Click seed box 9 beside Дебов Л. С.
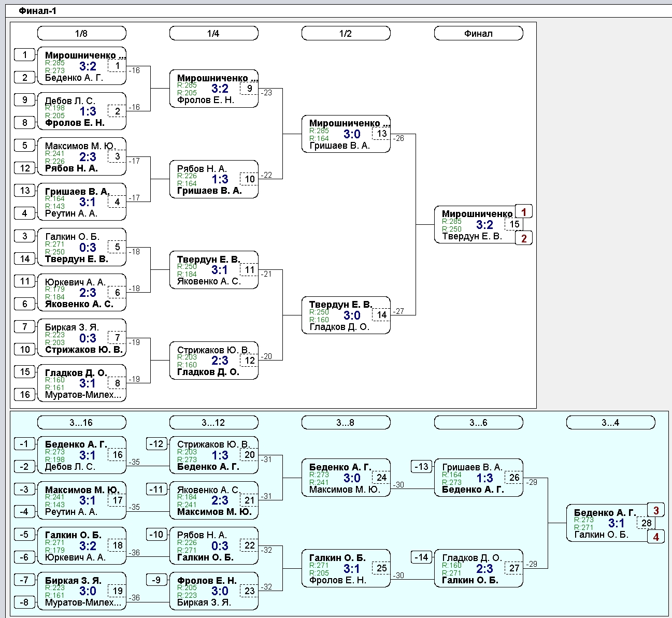The width and height of the screenshot is (672, 618). pyautogui.click(x=24, y=99)
